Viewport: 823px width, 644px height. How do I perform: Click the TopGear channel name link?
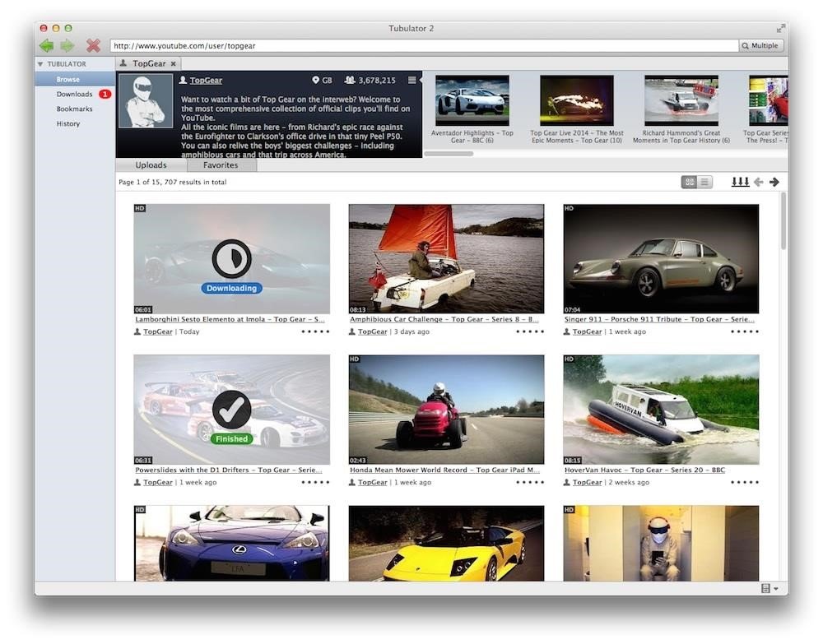206,81
